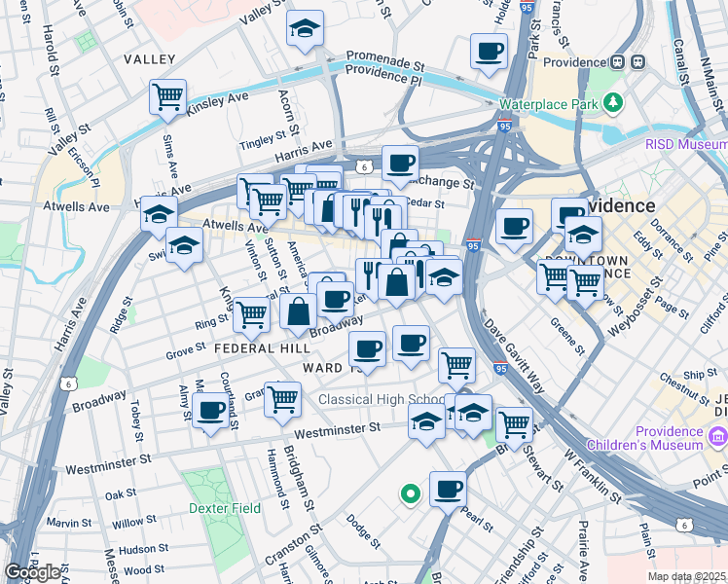Screen dimensions: 728x584
Task: Click the coffee marker northeast of the Ward label
Action: click(411, 347)
